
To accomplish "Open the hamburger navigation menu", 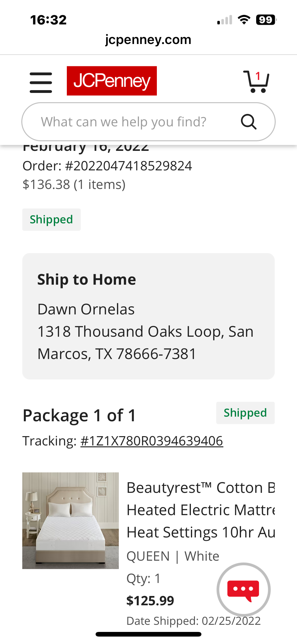I will 41,83.
